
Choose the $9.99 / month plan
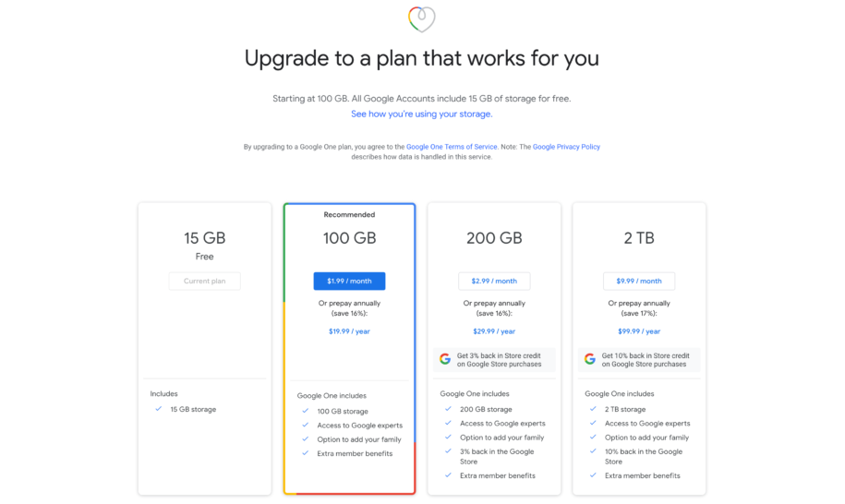pyautogui.click(x=639, y=281)
